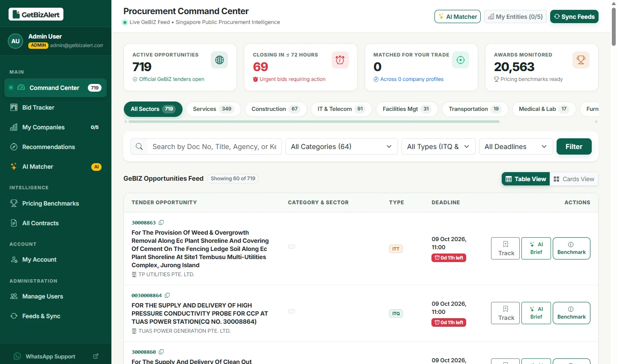The image size is (617, 364).
Task: Select the Medical & Lab sector chip
Action: click(544, 109)
